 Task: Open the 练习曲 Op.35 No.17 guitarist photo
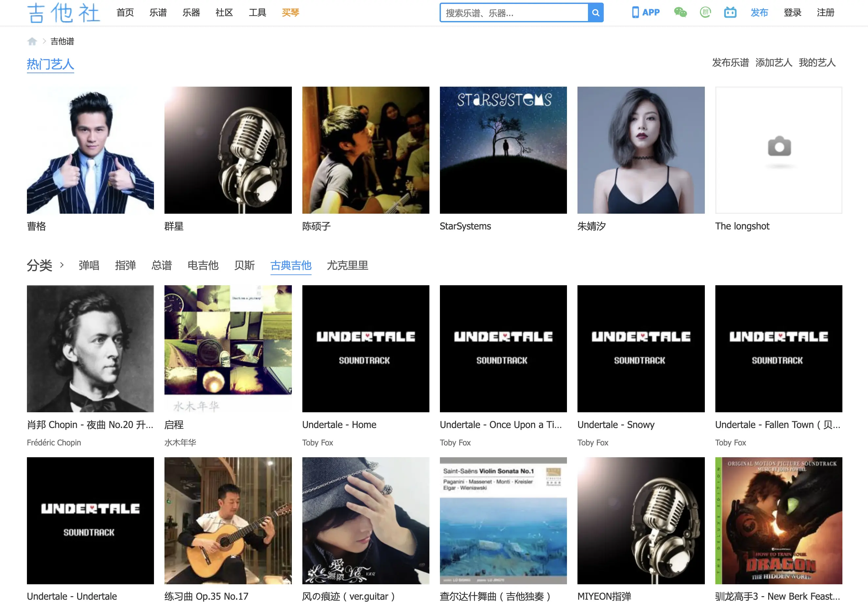coord(228,521)
